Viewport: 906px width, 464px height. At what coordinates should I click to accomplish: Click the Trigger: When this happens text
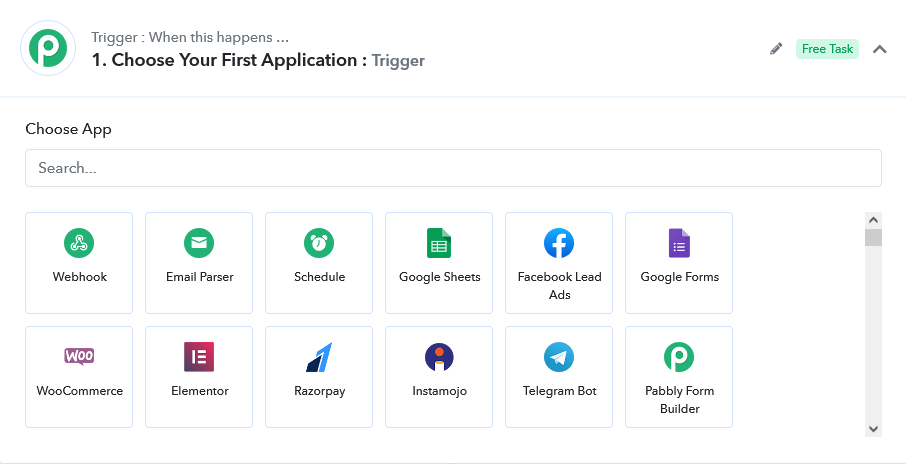pyautogui.click(x=190, y=38)
